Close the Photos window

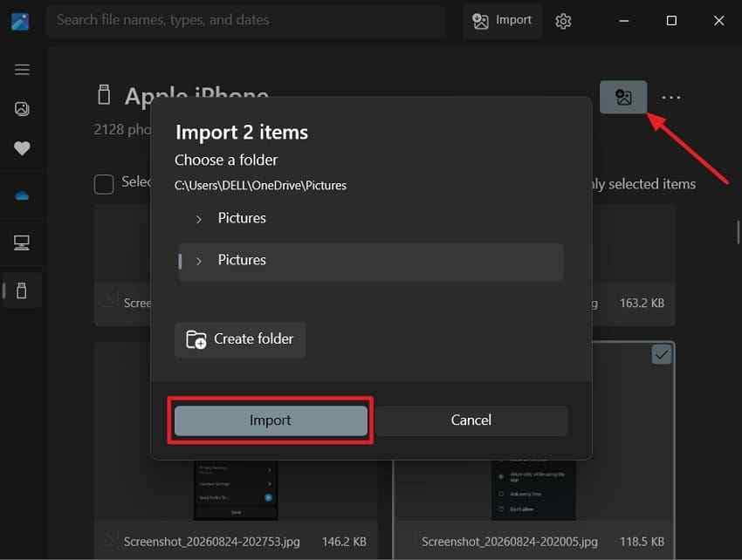click(718, 21)
